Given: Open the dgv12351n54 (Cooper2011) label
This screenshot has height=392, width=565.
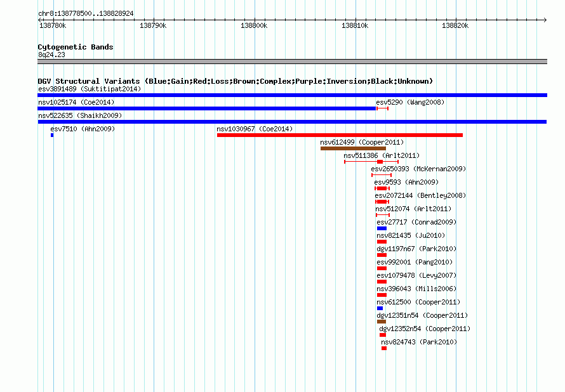Looking at the screenshot, I should [422, 315].
